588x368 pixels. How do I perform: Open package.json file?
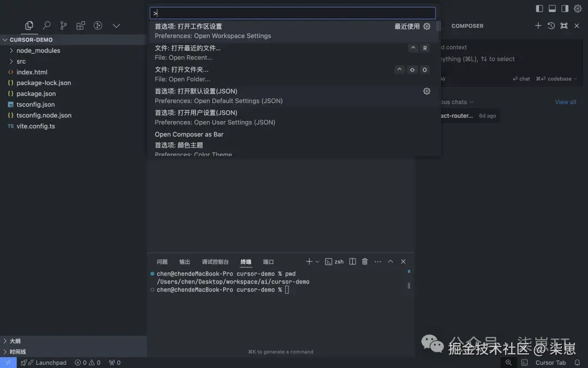[x=73, y=94]
